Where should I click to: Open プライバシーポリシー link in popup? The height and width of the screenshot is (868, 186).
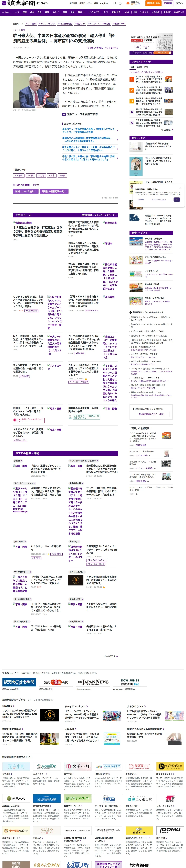[x=159, y=199]
